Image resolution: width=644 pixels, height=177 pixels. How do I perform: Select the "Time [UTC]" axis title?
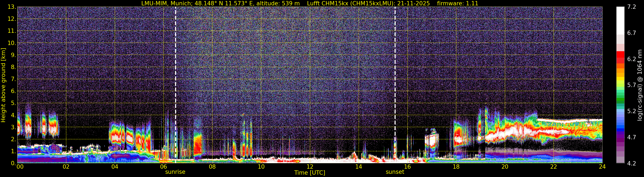coord(310,173)
